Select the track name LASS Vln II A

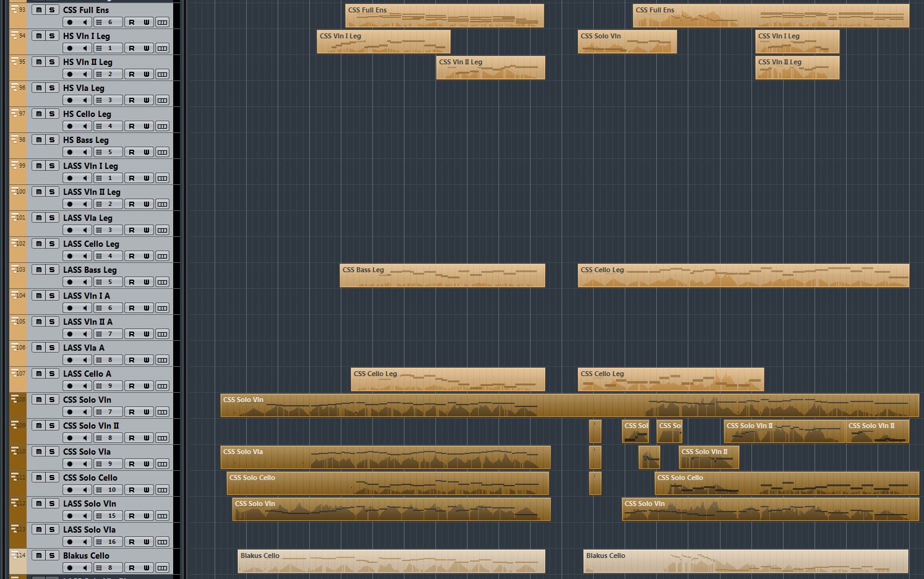(x=88, y=322)
